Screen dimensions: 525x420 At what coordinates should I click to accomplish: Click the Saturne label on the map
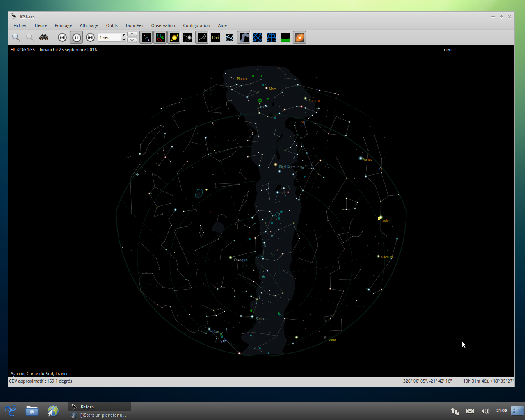tap(315, 101)
